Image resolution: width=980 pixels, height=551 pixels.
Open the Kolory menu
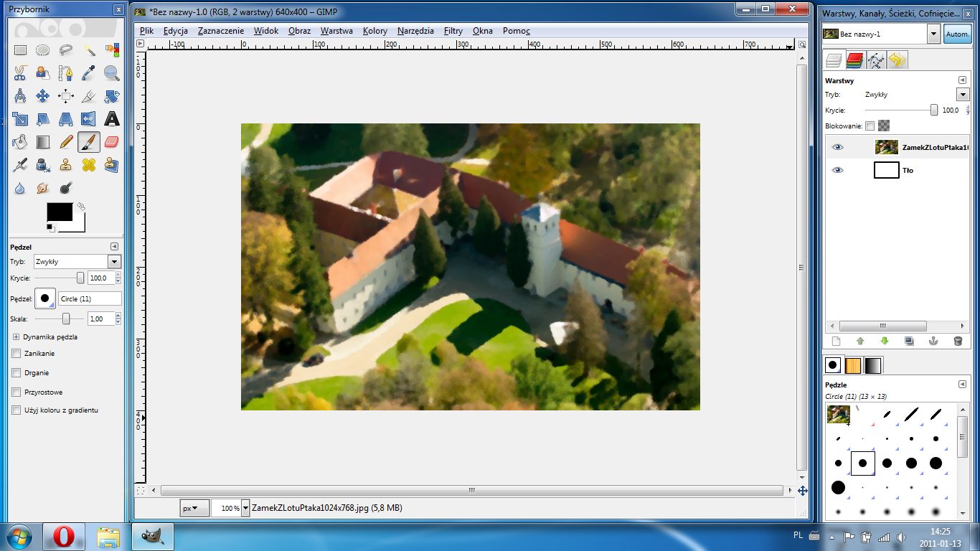[x=375, y=31]
